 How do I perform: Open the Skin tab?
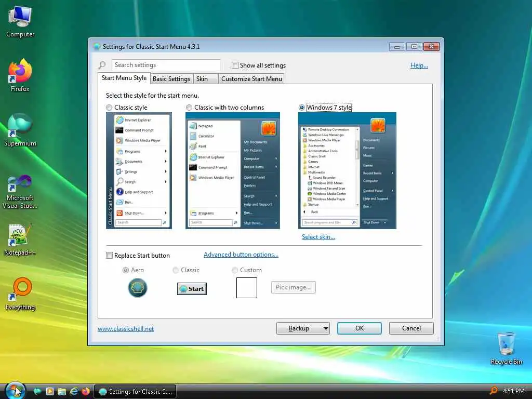click(x=205, y=79)
